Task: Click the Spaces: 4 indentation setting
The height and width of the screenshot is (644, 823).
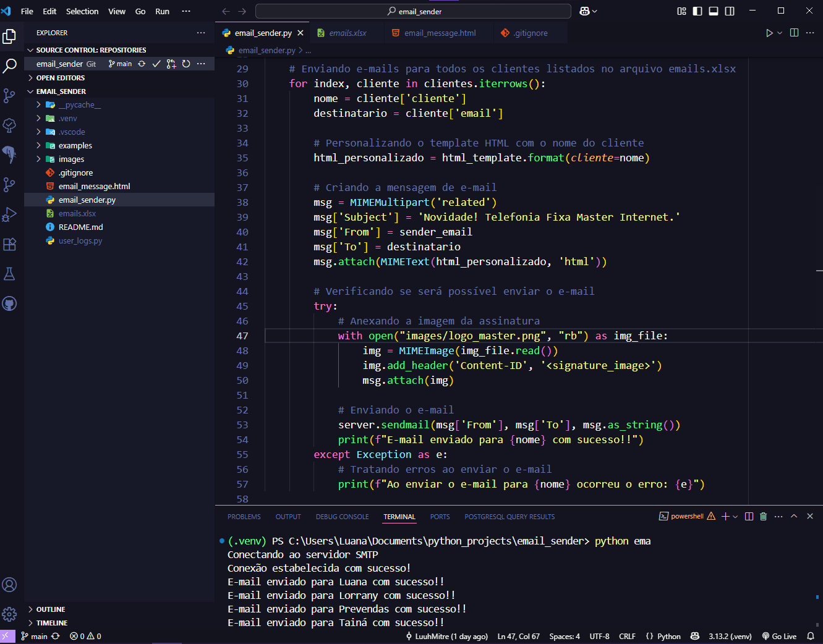Action: (565, 636)
